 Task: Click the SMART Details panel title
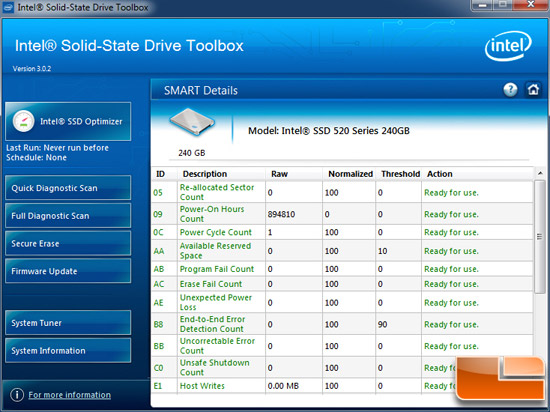[201, 90]
